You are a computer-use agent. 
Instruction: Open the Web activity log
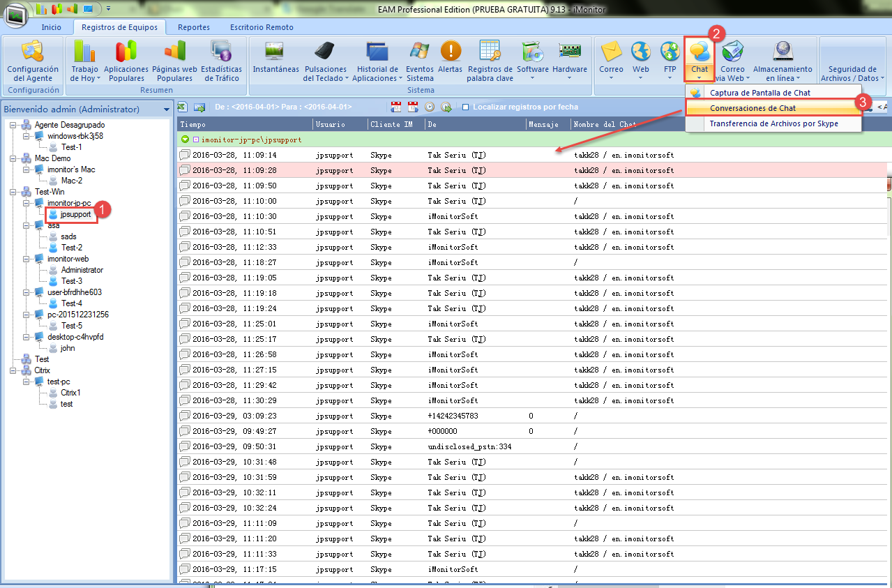click(x=641, y=61)
